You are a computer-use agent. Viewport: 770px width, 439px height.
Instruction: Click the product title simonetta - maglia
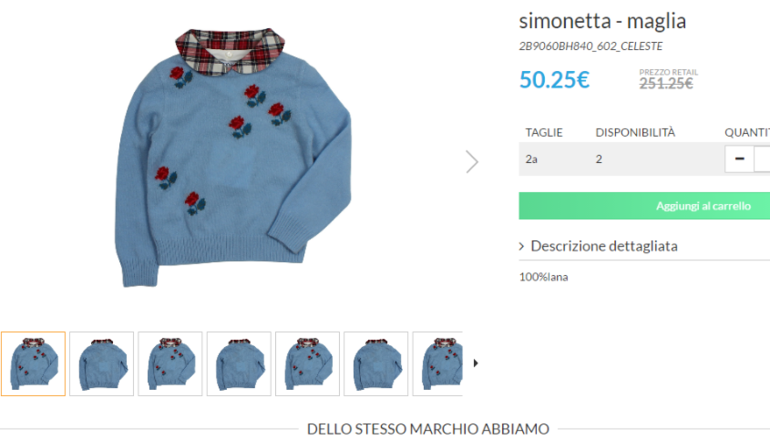tap(603, 21)
